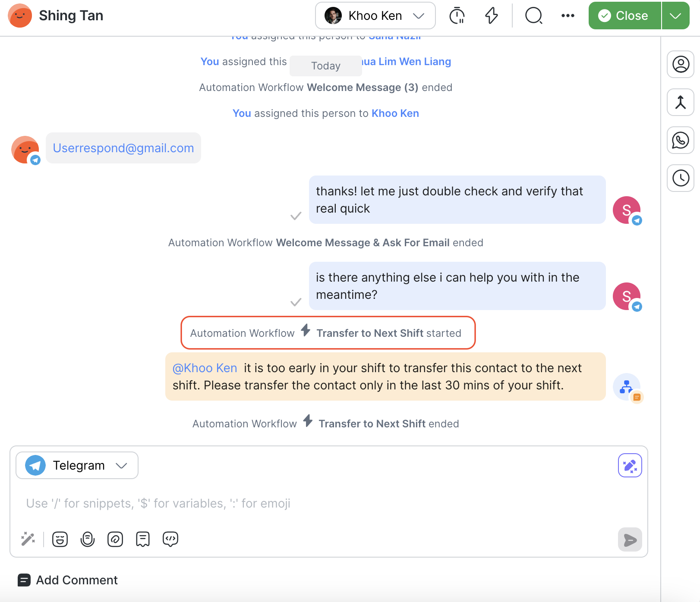This screenshot has width=700, height=602.
Task: Expand the Khoo Ken assignee dropdown
Action: point(375,16)
